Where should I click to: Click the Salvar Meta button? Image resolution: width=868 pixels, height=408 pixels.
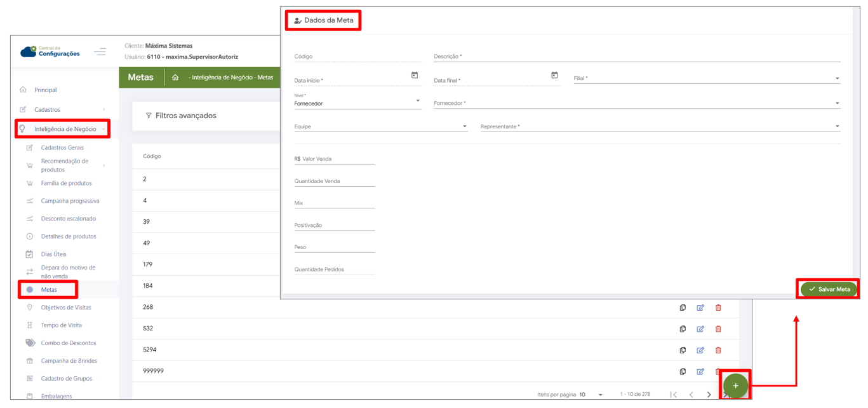(x=829, y=289)
